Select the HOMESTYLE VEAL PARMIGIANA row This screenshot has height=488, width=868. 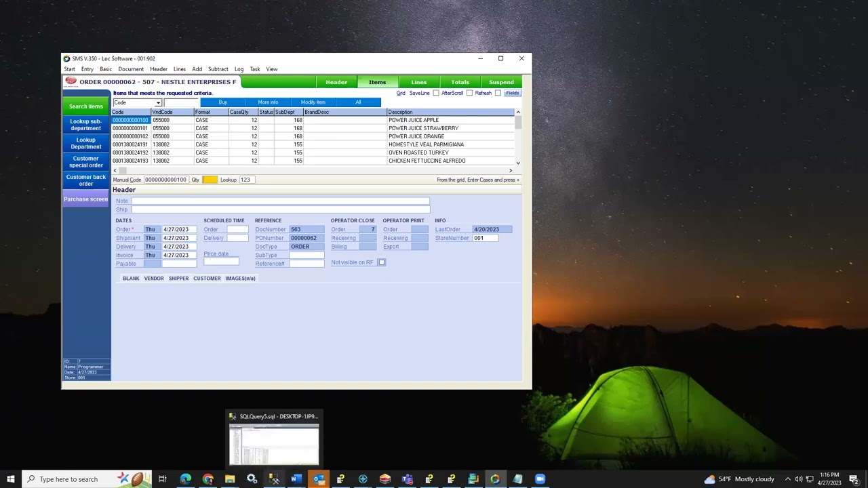tap(313, 144)
